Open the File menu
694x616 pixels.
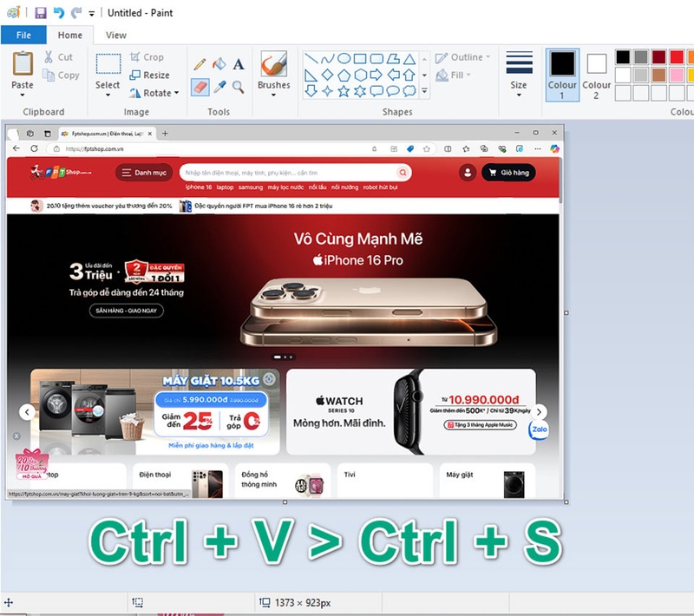(x=23, y=35)
